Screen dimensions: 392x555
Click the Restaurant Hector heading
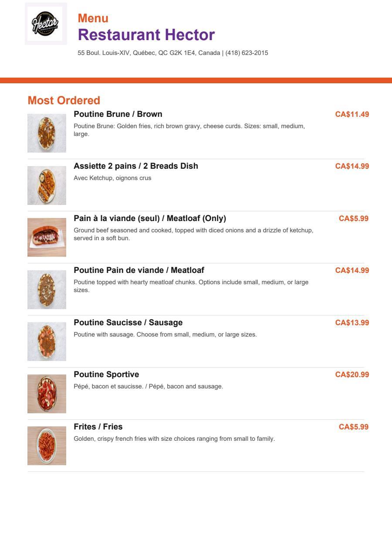146,35
